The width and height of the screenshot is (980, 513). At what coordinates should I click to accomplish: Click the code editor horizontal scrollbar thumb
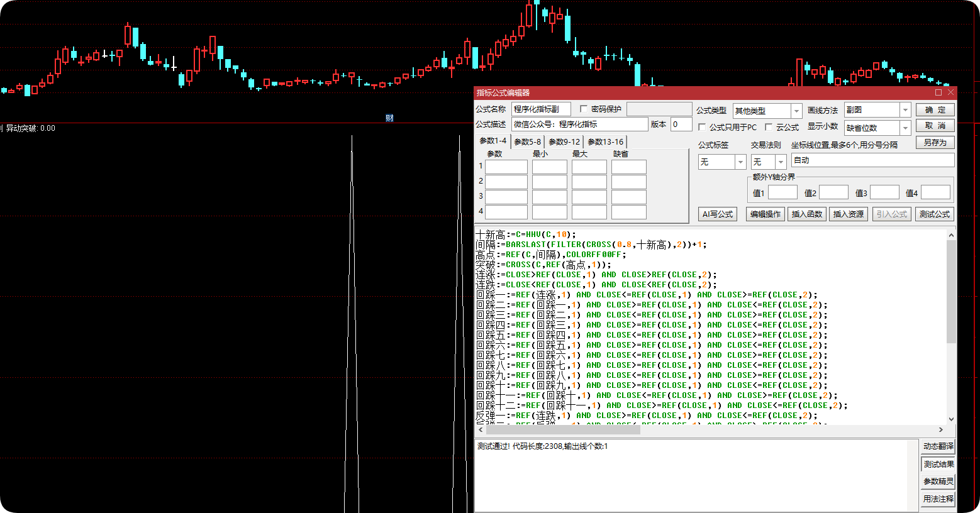coord(563,430)
